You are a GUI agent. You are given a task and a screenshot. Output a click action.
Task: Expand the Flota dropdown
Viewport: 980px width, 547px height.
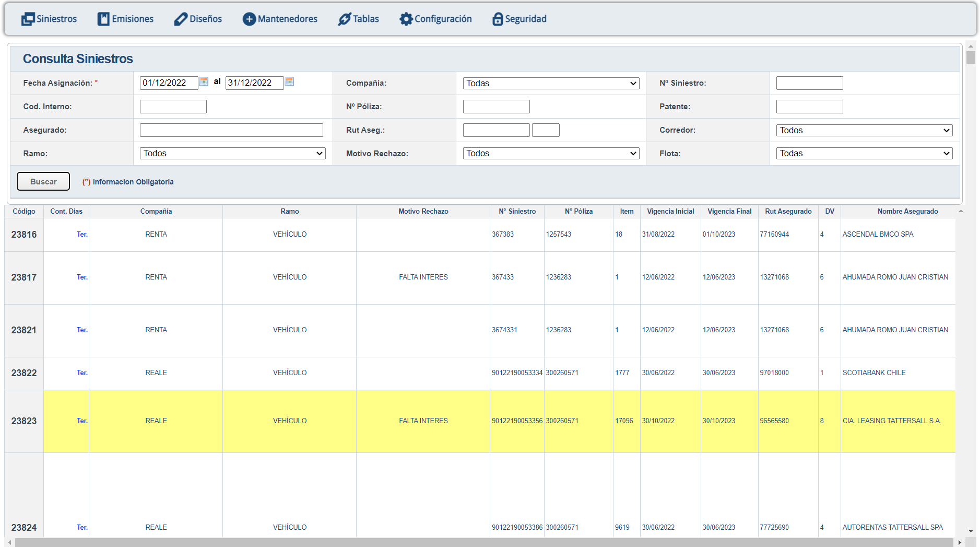point(864,154)
